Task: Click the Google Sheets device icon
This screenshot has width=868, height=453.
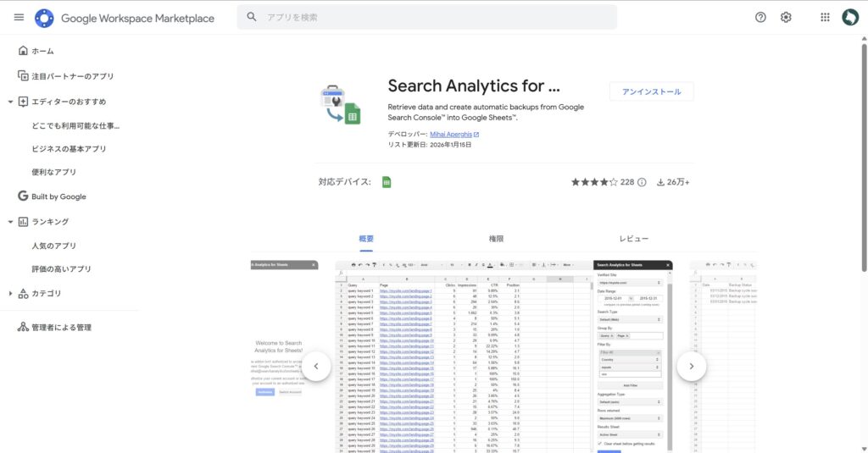Action: pos(387,182)
